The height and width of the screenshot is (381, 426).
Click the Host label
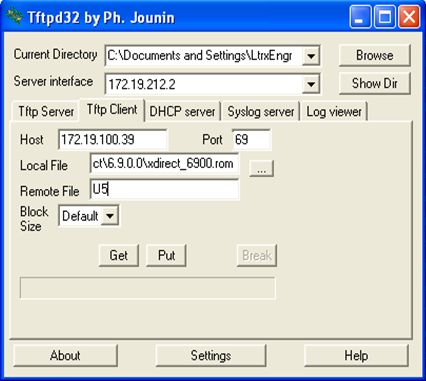32,139
